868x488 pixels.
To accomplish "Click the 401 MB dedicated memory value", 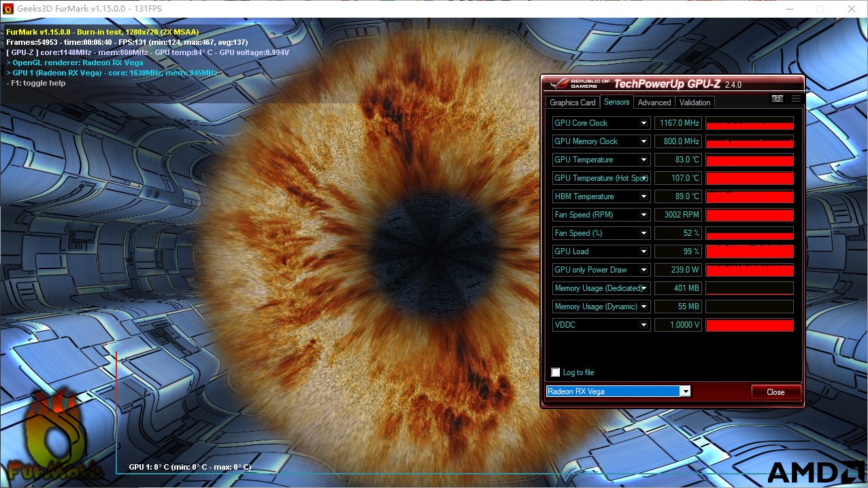I will (678, 288).
